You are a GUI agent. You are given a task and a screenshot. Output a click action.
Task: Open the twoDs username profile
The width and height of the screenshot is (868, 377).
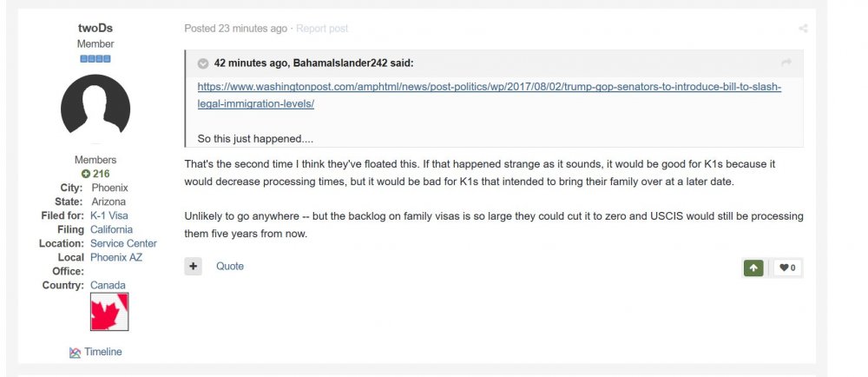pos(95,29)
